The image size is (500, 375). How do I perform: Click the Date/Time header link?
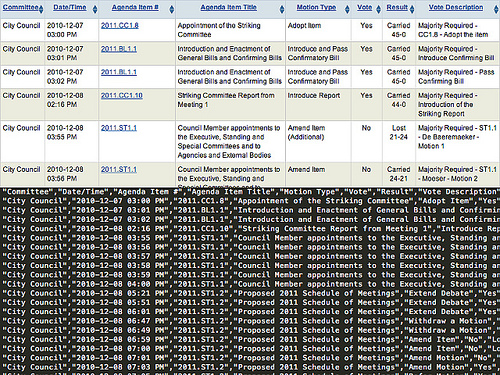tap(70, 7)
